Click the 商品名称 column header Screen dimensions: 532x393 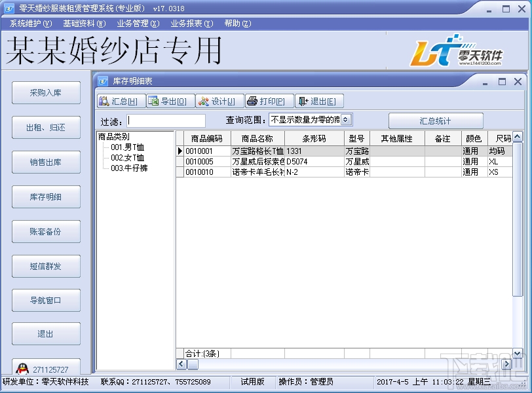click(257, 138)
